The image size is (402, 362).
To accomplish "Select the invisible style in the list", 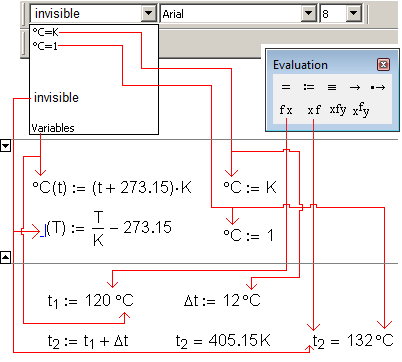I will pyautogui.click(x=56, y=98).
